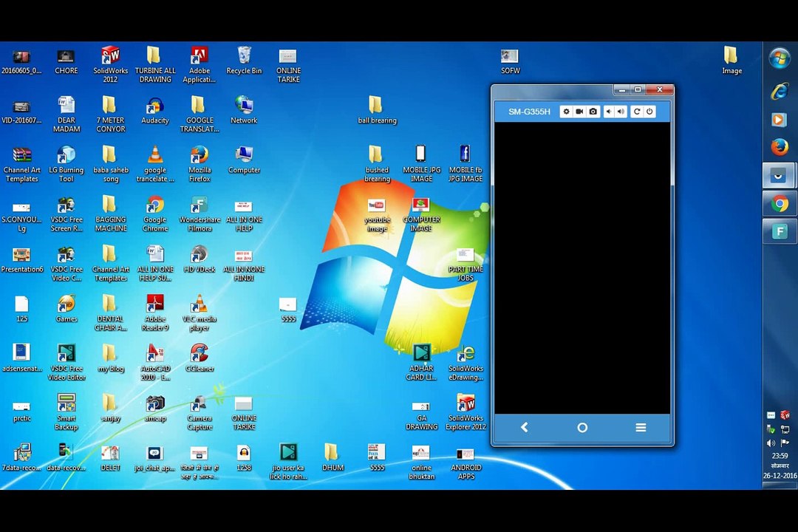This screenshot has width=798, height=532.
Task: Open settings gear in SM-G355H window
Action: [x=566, y=112]
